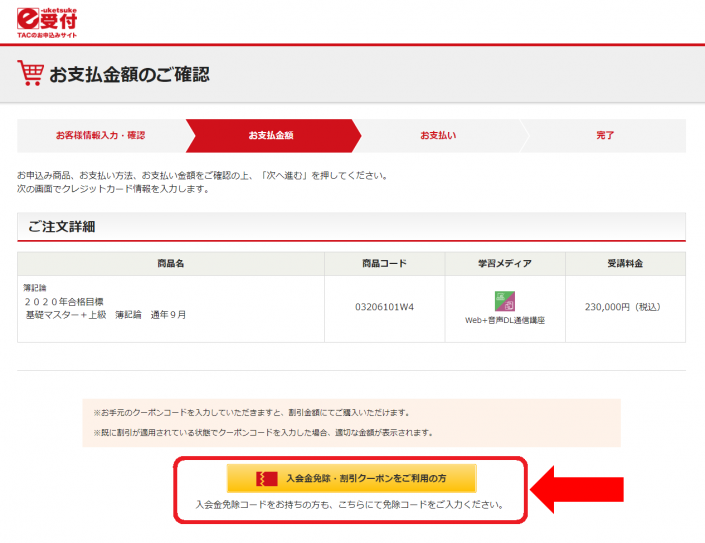The width and height of the screenshot is (705, 543).
Task: Select the お支払金額 step
Action: click(270, 135)
